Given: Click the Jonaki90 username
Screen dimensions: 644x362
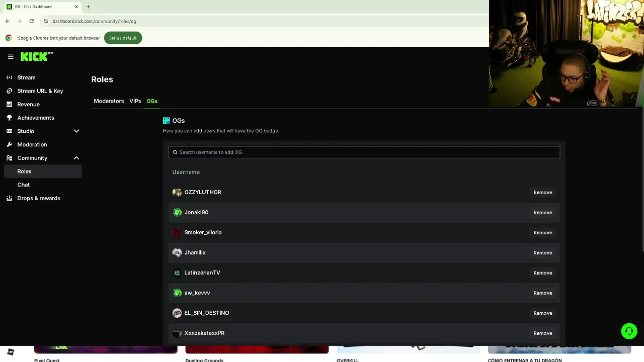Looking at the screenshot, I should click(196, 212).
